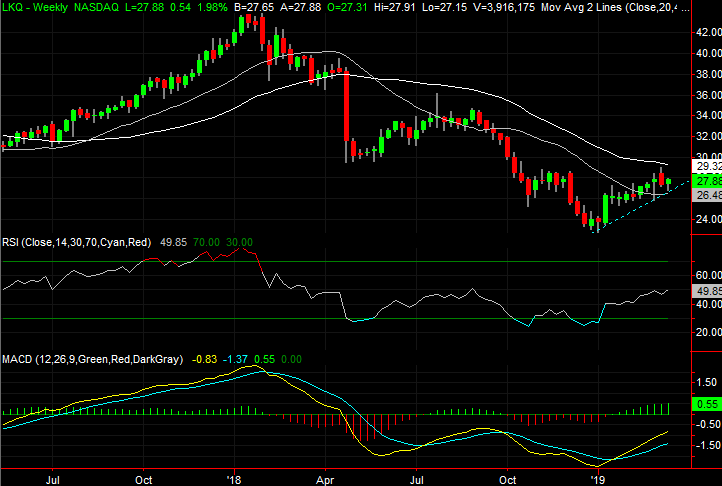The height and width of the screenshot is (486, 722).
Task: Click the 24.00 price axis label
Action: click(x=709, y=219)
